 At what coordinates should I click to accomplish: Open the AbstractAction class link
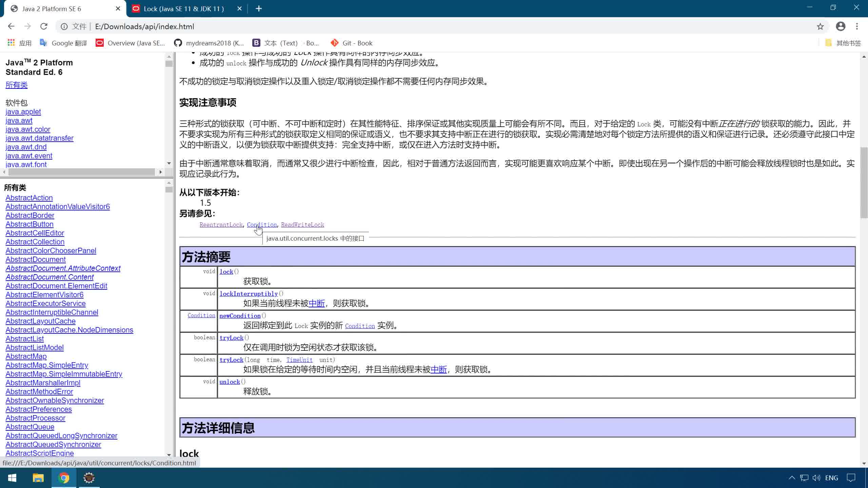tap(29, 198)
